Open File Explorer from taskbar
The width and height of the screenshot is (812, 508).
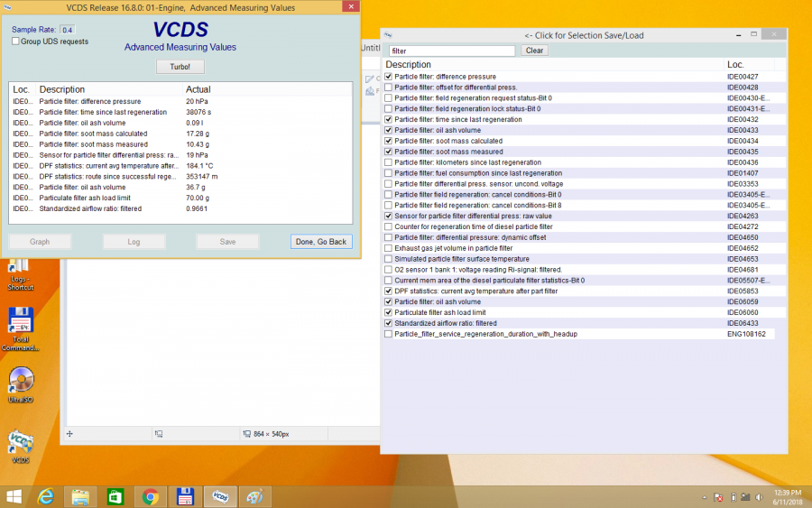[80, 497]
